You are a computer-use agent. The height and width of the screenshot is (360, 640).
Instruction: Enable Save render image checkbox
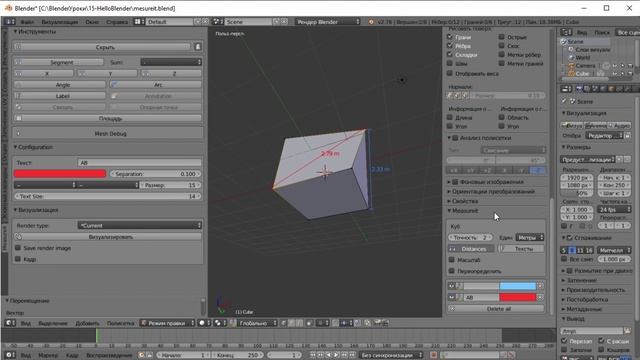[18, 248]
